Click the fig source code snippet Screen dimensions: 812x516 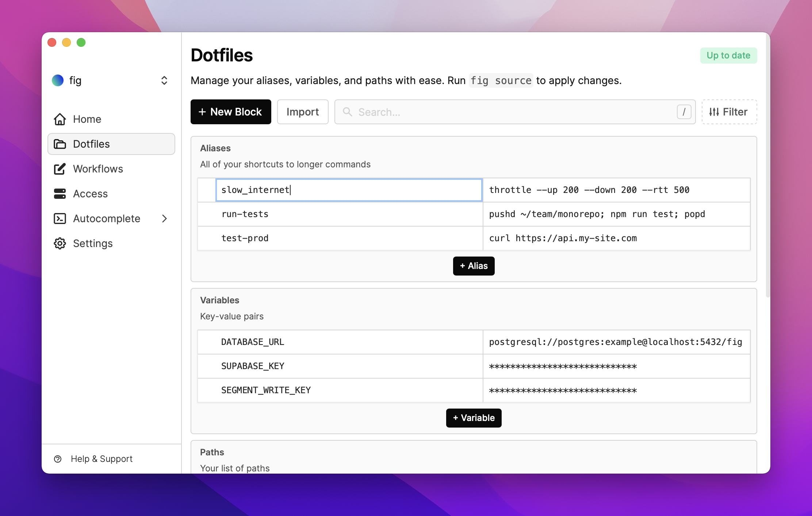(x=501, y=80)
